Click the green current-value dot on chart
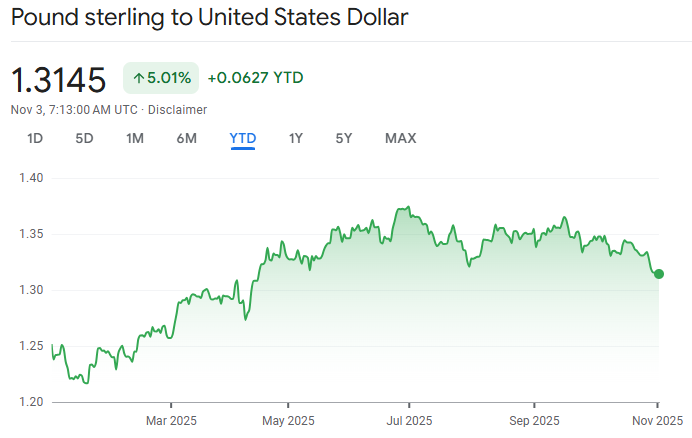This screenshot has height=438, width=692. [659, 274]
